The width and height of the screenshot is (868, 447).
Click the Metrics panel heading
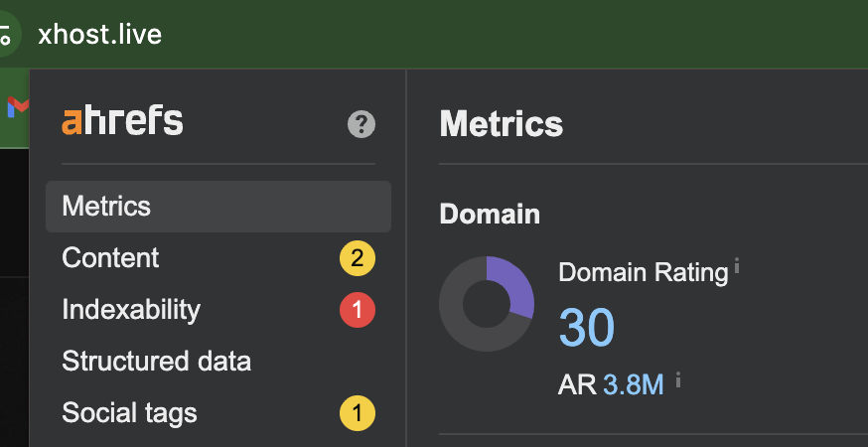point(501,123)
